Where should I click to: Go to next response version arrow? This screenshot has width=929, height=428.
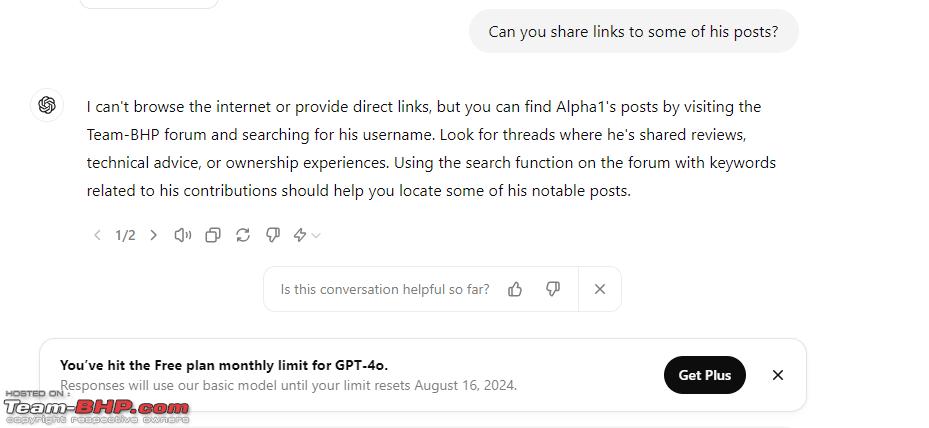pyautogui.click(x=153, y=235)
